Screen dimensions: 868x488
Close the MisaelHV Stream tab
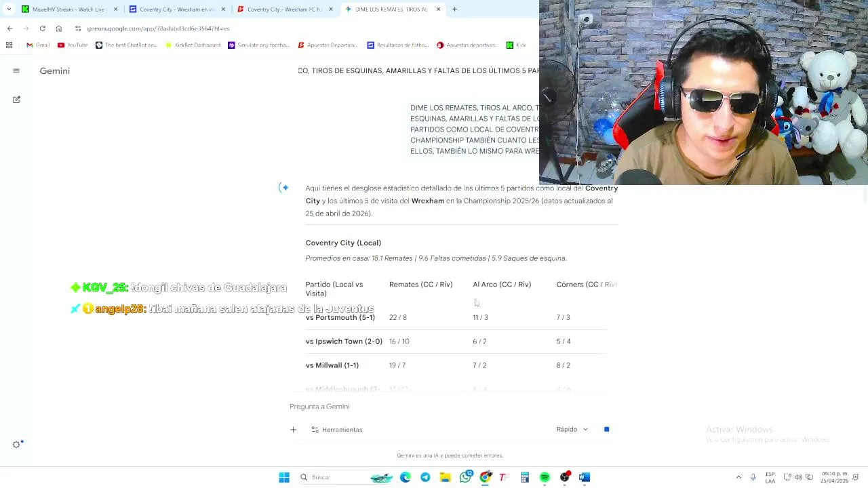(x=115, y=9)
